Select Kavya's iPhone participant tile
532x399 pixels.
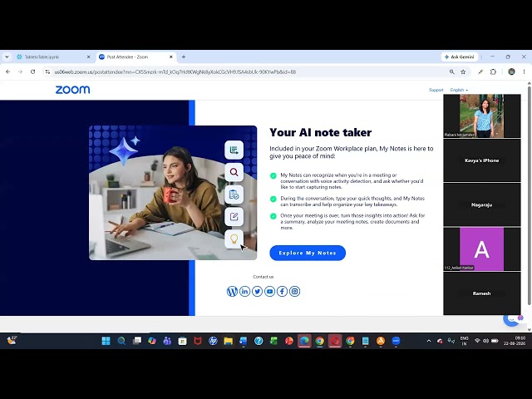tap(482, 160)
